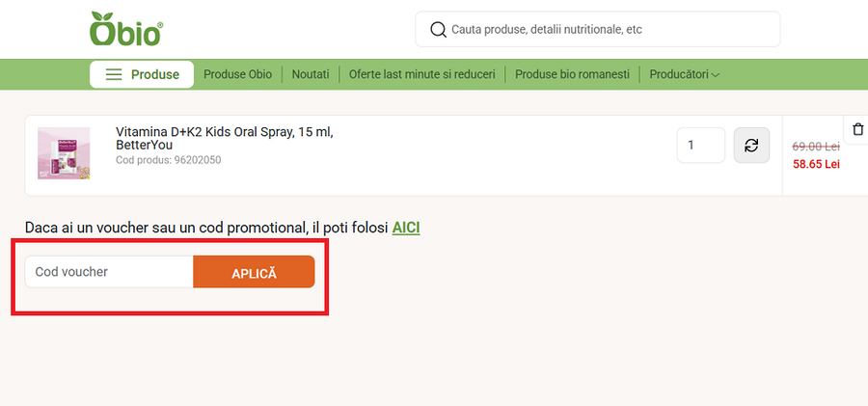Delete the product with the trash icon
The width and height of the screenshot is (868, 406).
point(857,129)
